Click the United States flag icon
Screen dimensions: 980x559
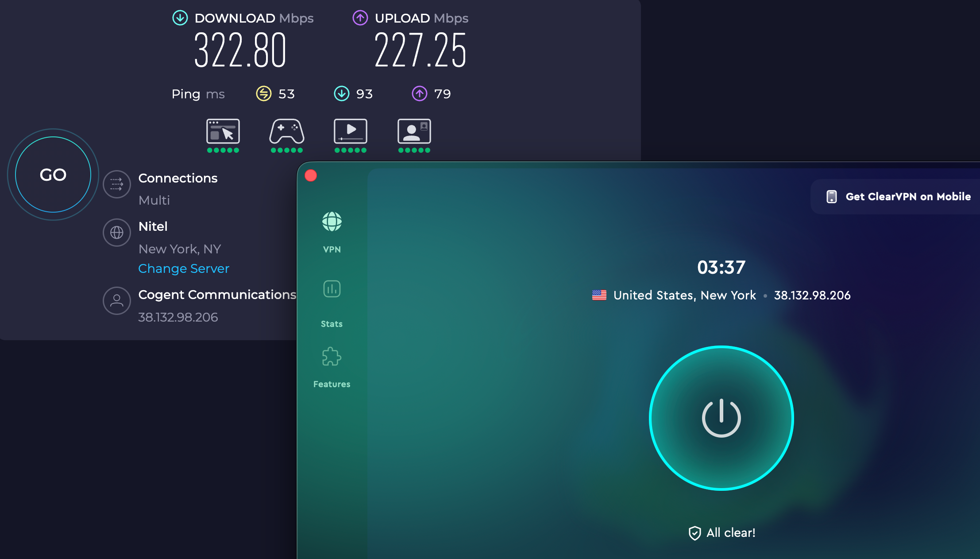coord(600,295)
